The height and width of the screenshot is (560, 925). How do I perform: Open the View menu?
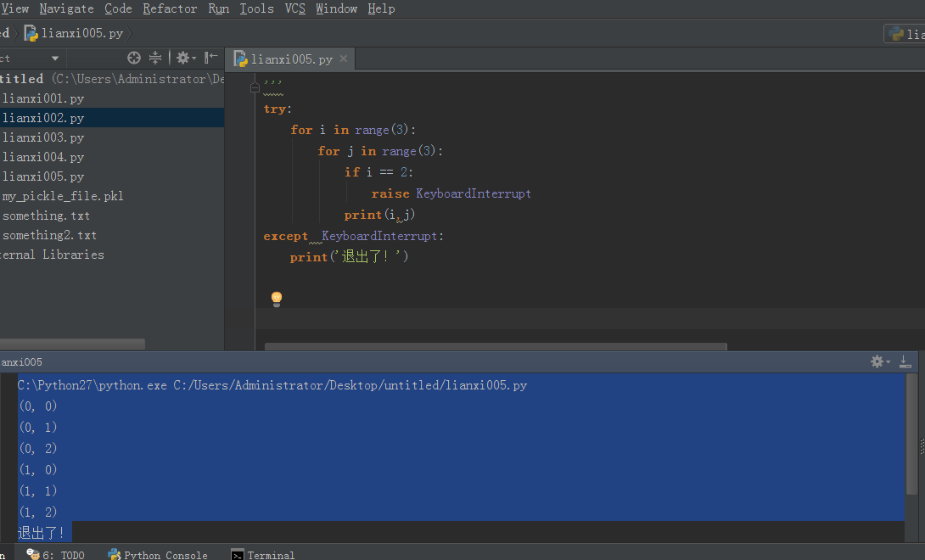pos(14,8)
